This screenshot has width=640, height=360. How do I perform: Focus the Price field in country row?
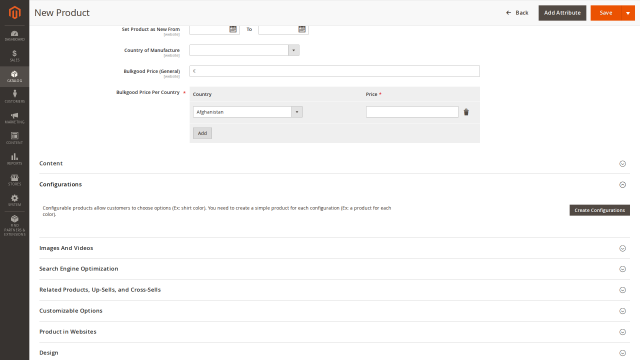[412, 112]
